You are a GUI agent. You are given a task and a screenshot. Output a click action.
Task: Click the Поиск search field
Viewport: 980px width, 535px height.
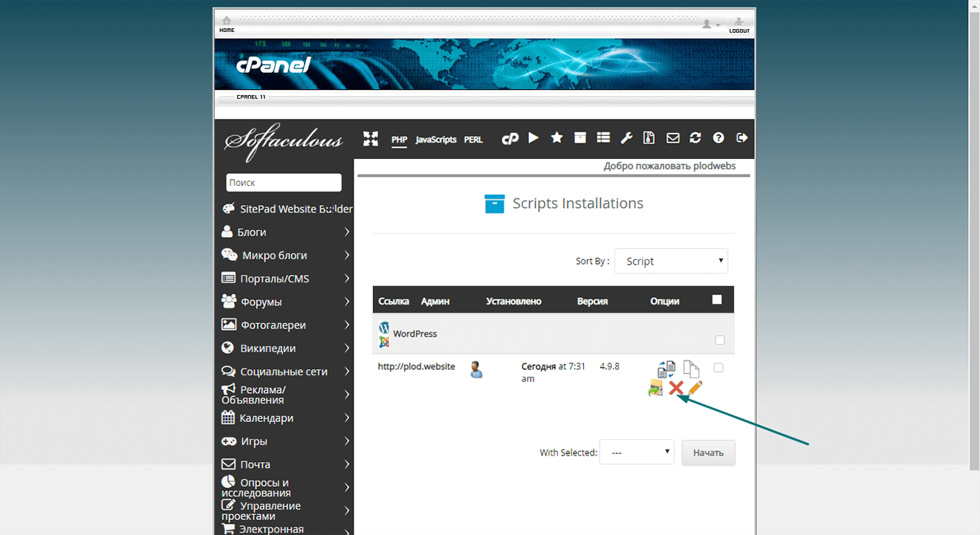284,182
